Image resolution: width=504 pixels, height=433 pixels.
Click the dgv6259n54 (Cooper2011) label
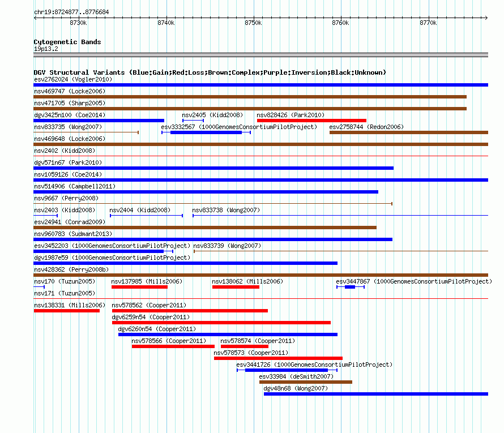(151, 317)
